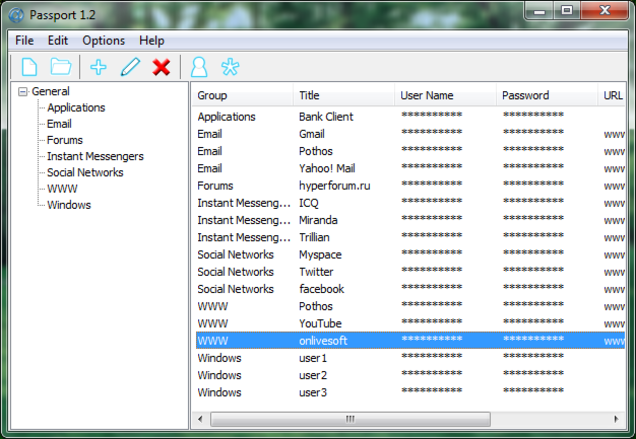Click Pothos title in the WWW row
The image size is (636, 439).
(x=316, y=306)
